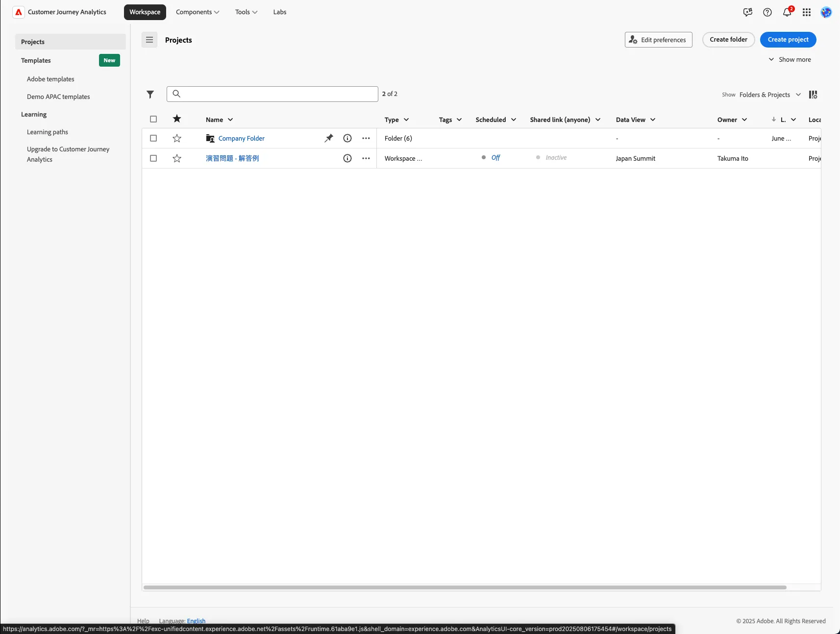
Task: Check the Company Folder row checkbox
Action: point(153,138)
